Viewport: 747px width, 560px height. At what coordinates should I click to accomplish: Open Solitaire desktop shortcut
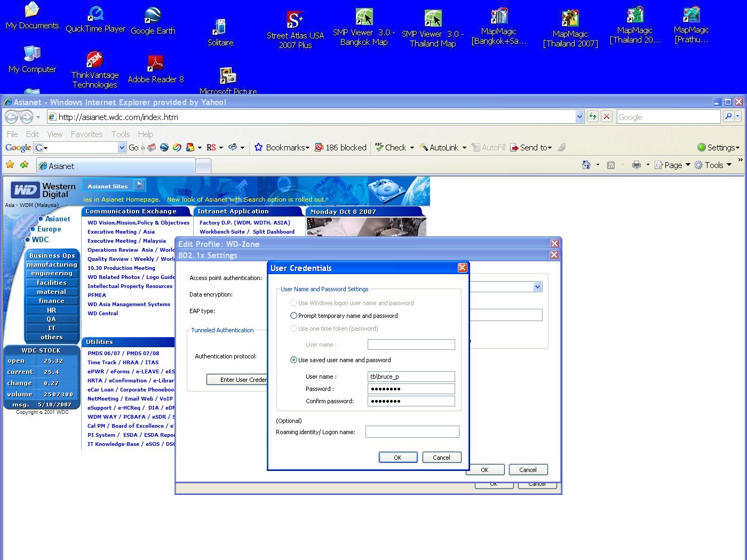pos(220,32)
